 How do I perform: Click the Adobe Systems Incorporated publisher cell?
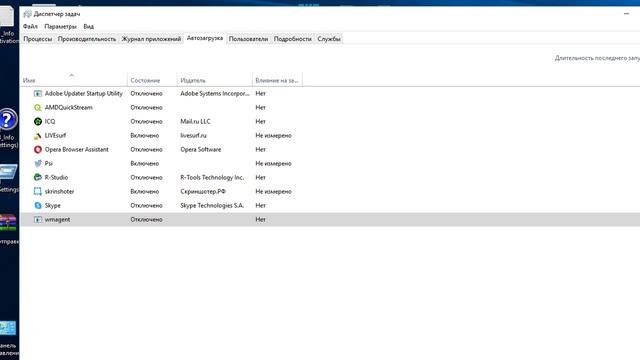click(x=215, y=93)
